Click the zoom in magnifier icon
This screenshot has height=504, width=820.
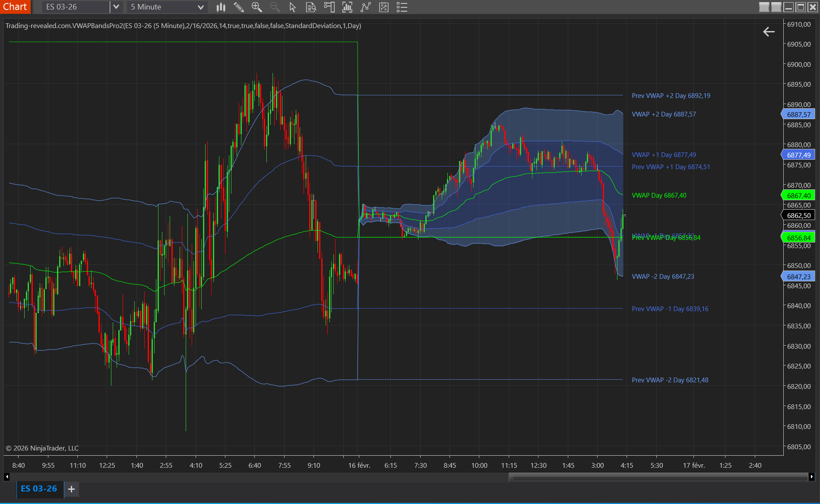pyautogui.click(x=256, y=7)
